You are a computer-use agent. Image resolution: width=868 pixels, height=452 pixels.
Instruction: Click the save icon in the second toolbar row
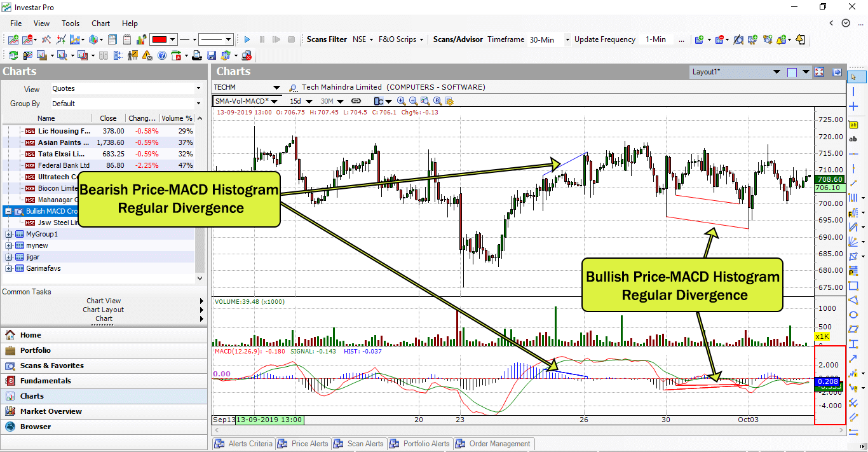click(x=212, y=55)
